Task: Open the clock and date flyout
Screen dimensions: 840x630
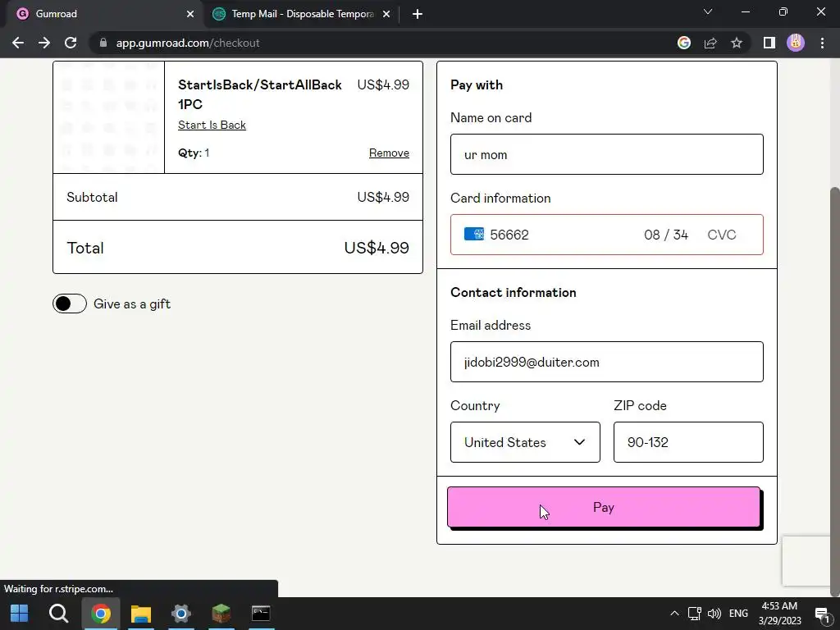Action: [779, 614]
